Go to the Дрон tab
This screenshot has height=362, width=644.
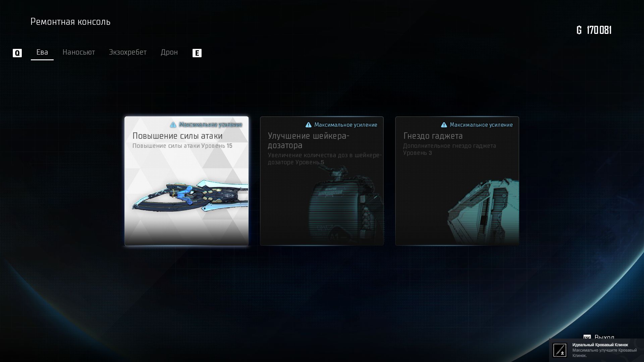(x=169, y=52)
